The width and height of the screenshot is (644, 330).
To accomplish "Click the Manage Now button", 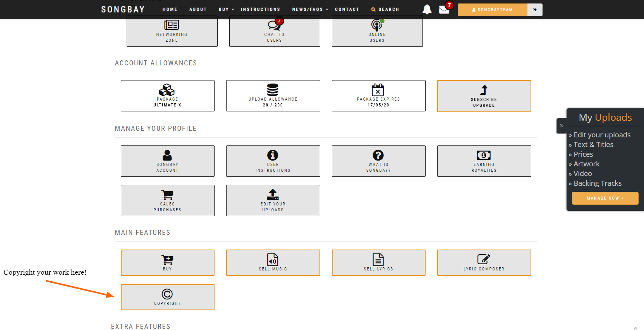I will pos(605,198).
